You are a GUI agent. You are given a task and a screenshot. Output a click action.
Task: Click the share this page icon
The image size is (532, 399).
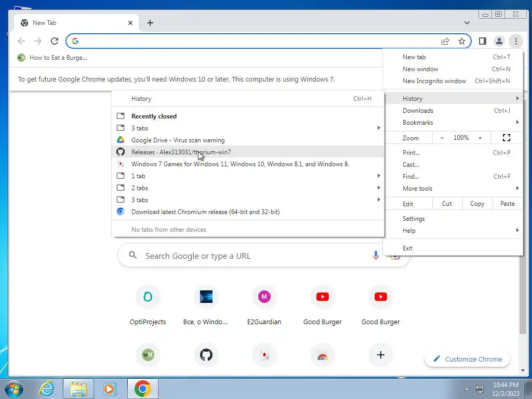pyautogui.click(x=445, y=41)
